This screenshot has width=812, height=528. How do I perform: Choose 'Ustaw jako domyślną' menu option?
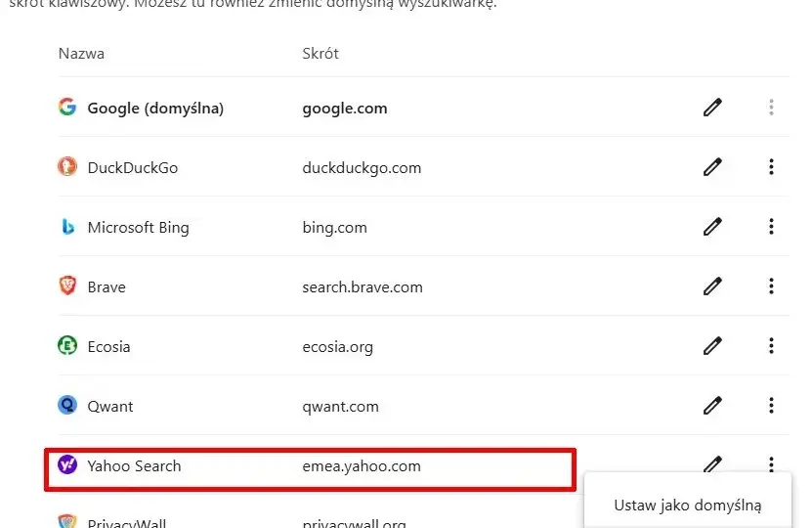pos(688,506)
